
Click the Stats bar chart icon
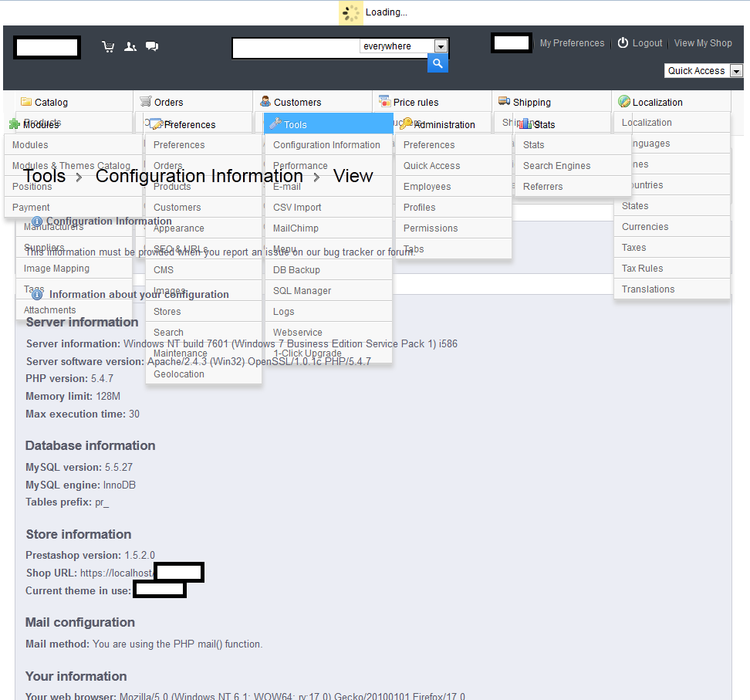525,124
